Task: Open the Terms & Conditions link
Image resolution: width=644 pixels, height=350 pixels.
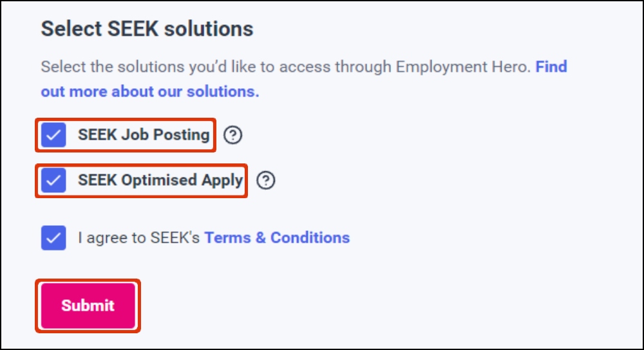Action: tap(277, 237)
